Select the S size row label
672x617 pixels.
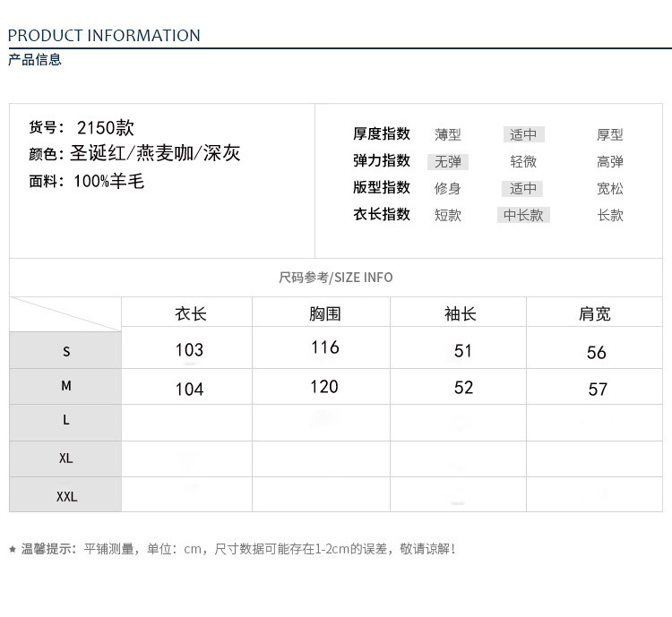tap(66, 352)
